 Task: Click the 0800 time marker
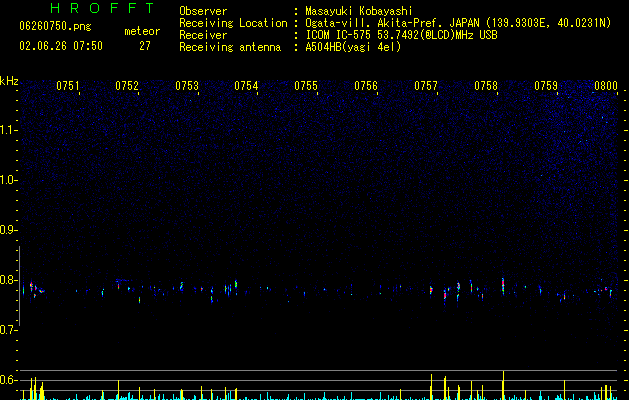point(606,85)
